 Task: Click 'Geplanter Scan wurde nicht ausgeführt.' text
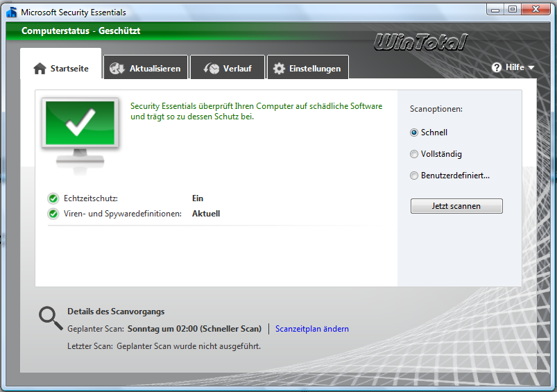click(189, 346)
